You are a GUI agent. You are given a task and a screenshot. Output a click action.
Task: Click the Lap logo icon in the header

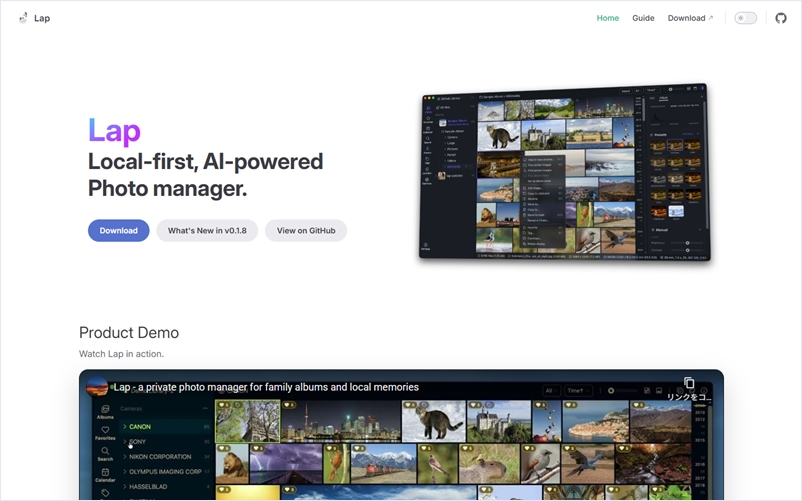tap(23, 18)
